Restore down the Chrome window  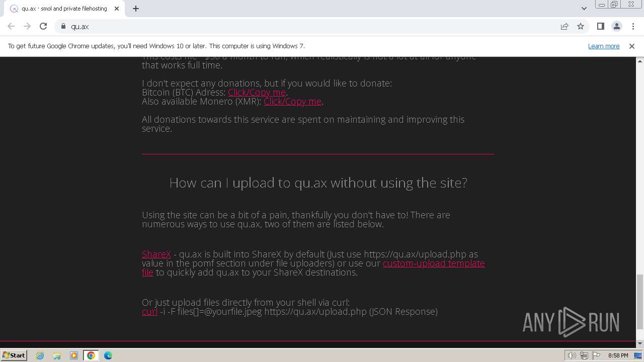pos(614,5)
